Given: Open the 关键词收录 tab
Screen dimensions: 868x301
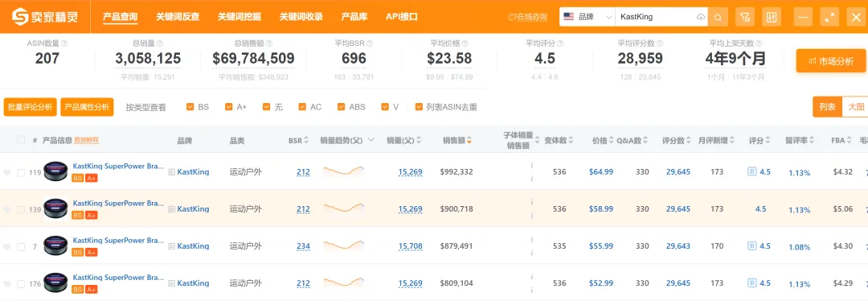Looking at the screenshot, I should click(301, 17).
